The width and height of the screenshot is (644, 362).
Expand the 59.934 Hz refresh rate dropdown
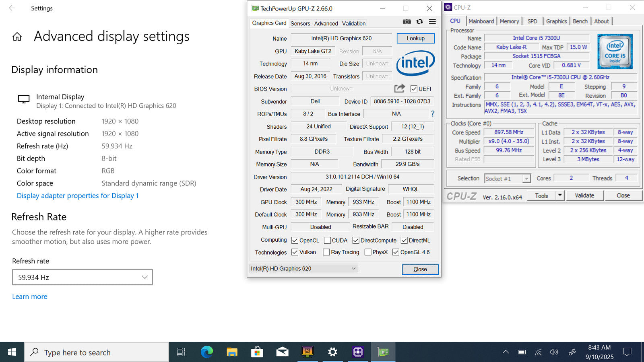click(83, 277)
